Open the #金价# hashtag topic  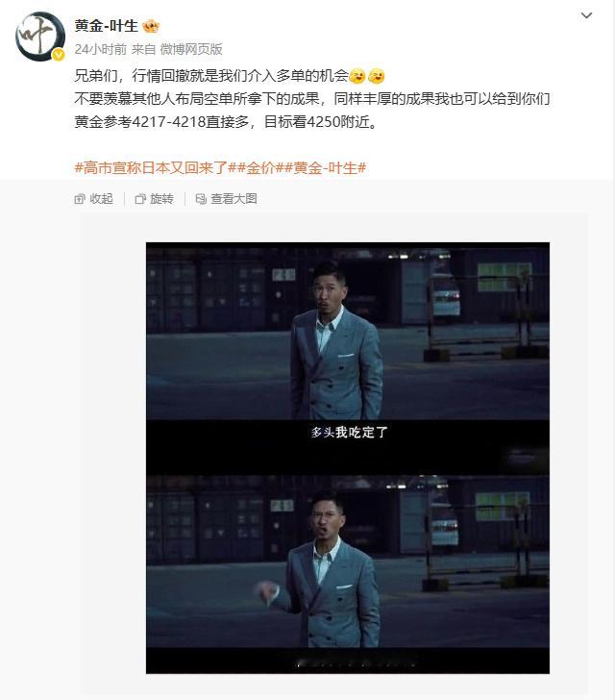click(259, 168)
